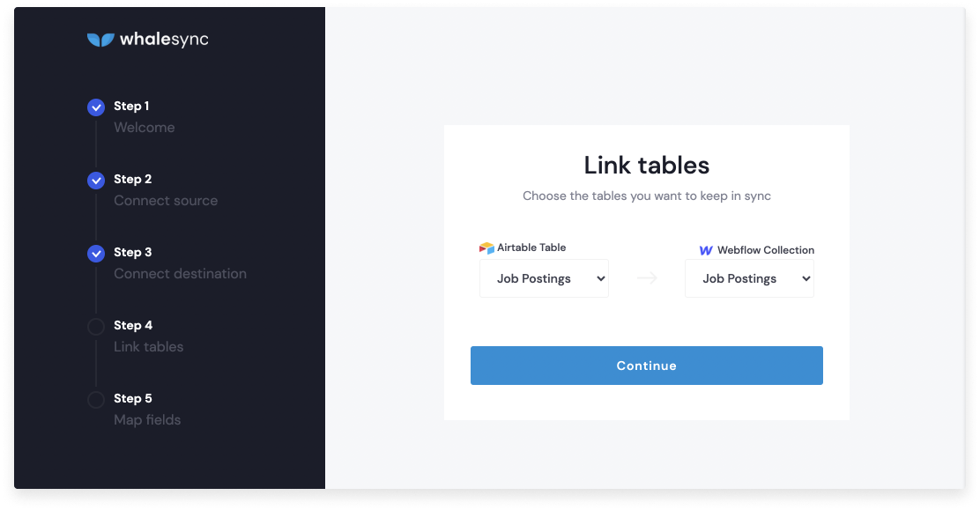This screenshot has width=980, height=510.
Task: Click the Step 3 completed checkmark
Action: (96, 254)
